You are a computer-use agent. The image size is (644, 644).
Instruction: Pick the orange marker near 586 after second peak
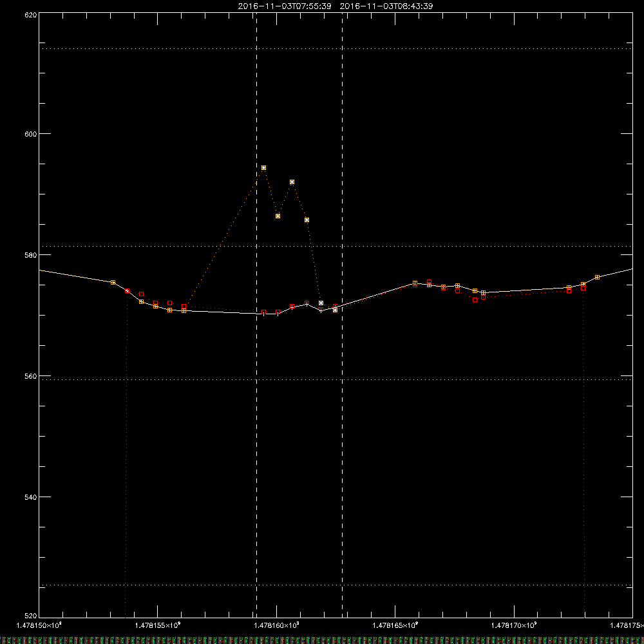(307, 220)
